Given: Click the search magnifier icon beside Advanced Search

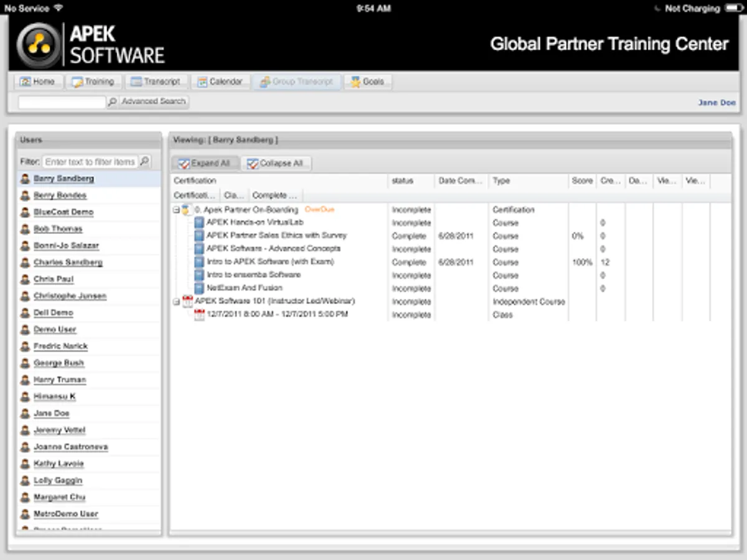Looking at the screenshot, I should click(x=112, y=101).
